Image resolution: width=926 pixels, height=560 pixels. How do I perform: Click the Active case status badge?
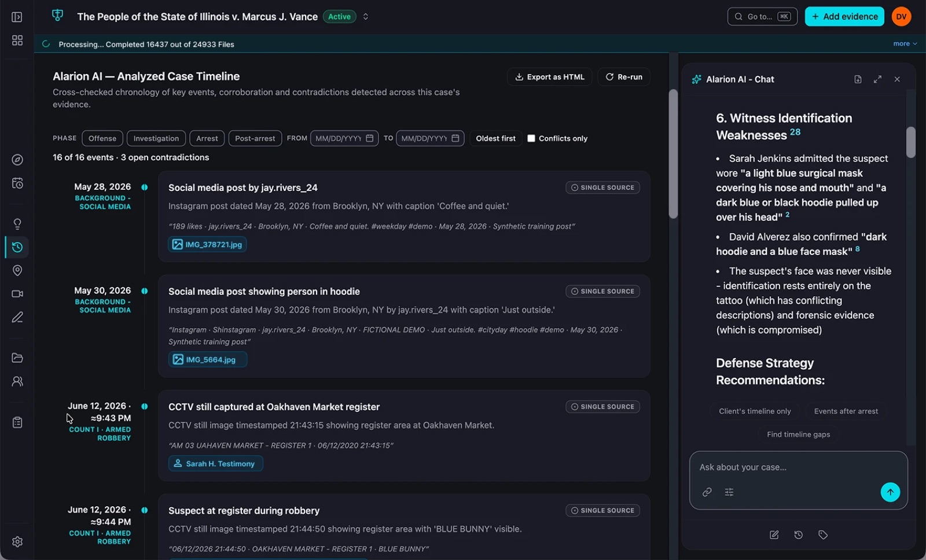click(339, 17)
